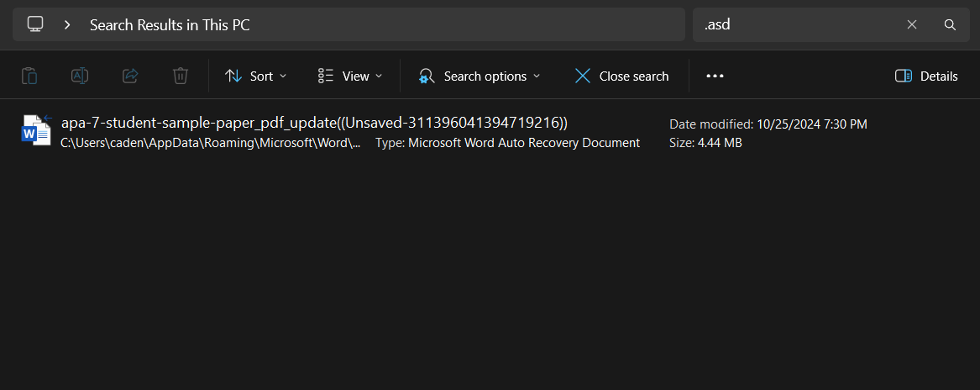The height and width of the screenshot is (390, 980).
Task: Click the Paste clipboard icon
Action: pos(29,76)
